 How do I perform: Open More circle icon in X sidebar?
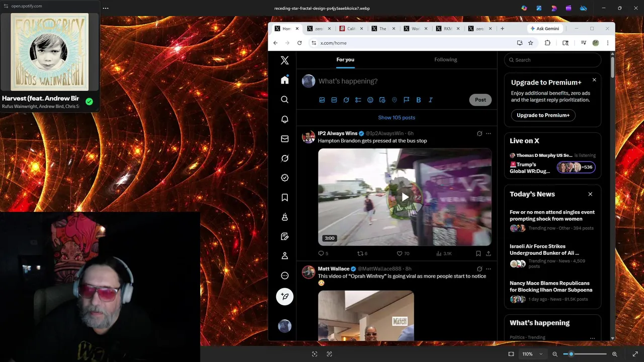285,276
